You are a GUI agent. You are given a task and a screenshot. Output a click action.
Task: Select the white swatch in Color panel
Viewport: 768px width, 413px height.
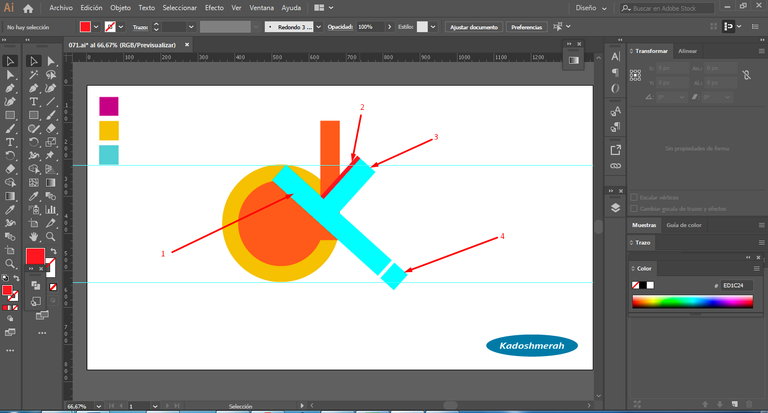[x=650, y=285]
